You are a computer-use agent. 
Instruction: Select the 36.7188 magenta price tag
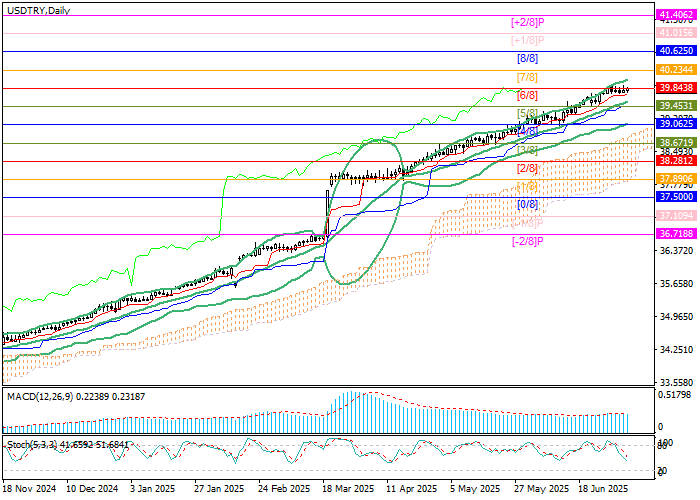click(676, 234)
